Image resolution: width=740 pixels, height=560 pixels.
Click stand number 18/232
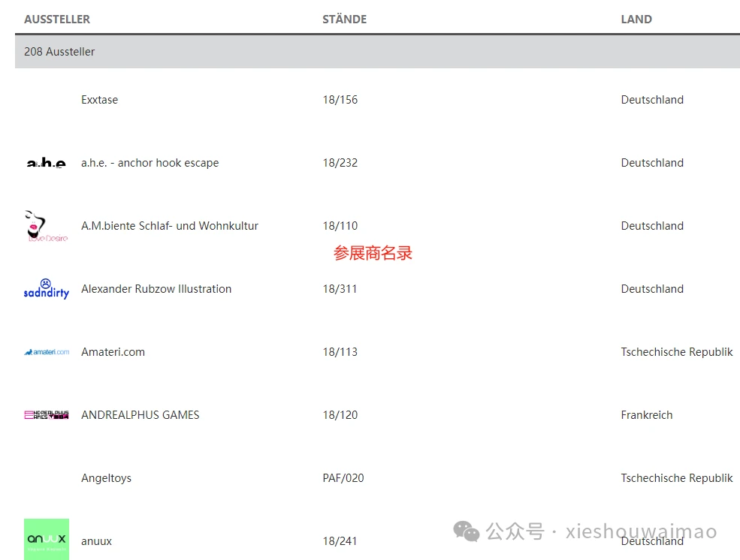point(340,163)
